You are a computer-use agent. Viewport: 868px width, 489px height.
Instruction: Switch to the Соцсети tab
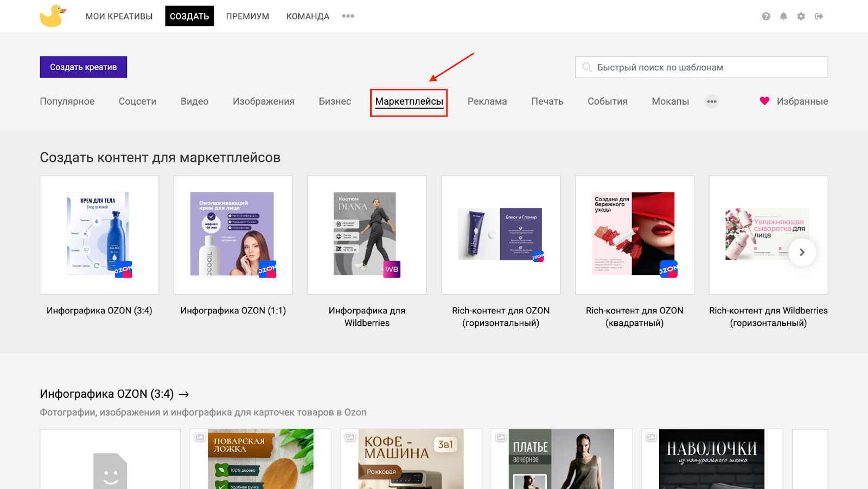coord(137,101)
